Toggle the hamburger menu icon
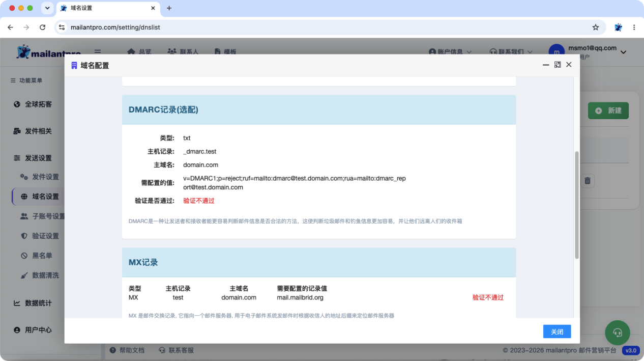 (98, 52)
